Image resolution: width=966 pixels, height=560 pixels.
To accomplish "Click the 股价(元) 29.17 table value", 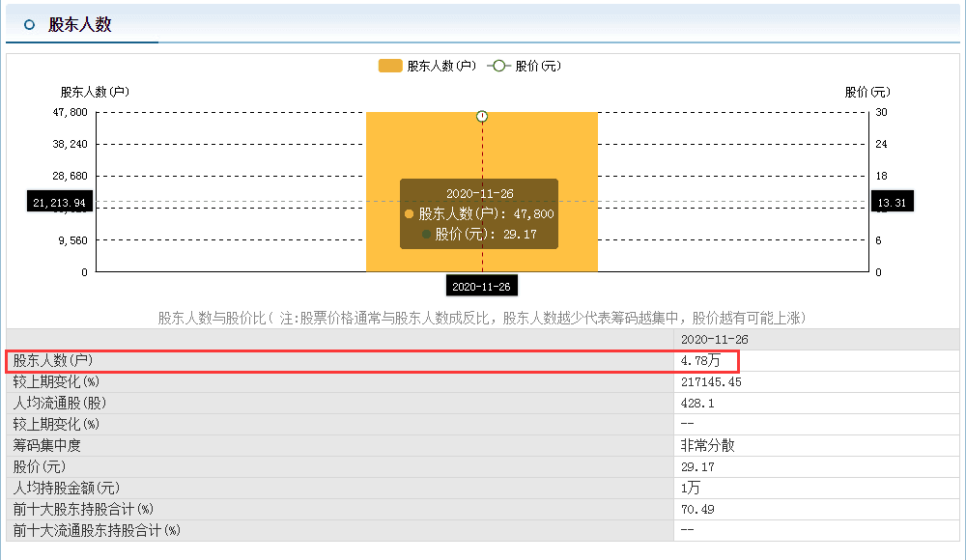I will pos(697,467).
